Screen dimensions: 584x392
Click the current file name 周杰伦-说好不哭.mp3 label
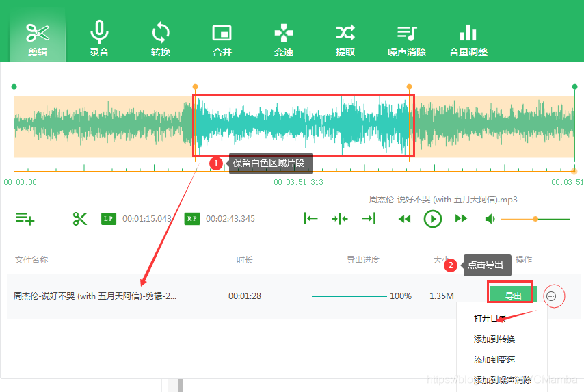pyautogui.click(x=443, y=200)
